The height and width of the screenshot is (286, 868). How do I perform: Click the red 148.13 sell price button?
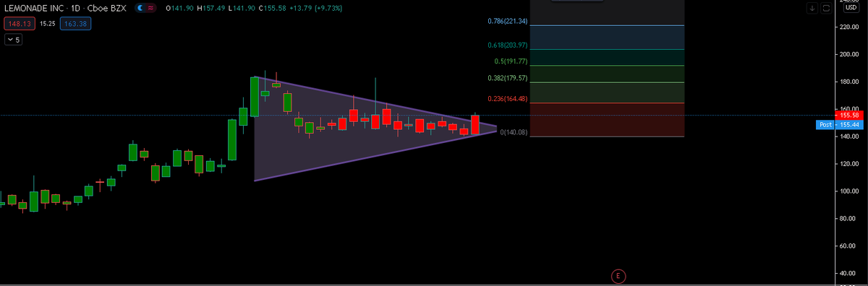(19, 24)
